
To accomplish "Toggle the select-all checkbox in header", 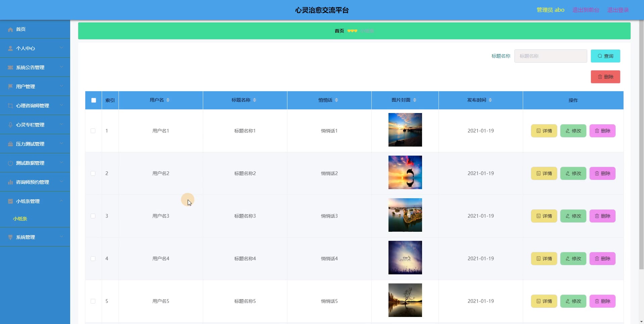I will [94, 100].
